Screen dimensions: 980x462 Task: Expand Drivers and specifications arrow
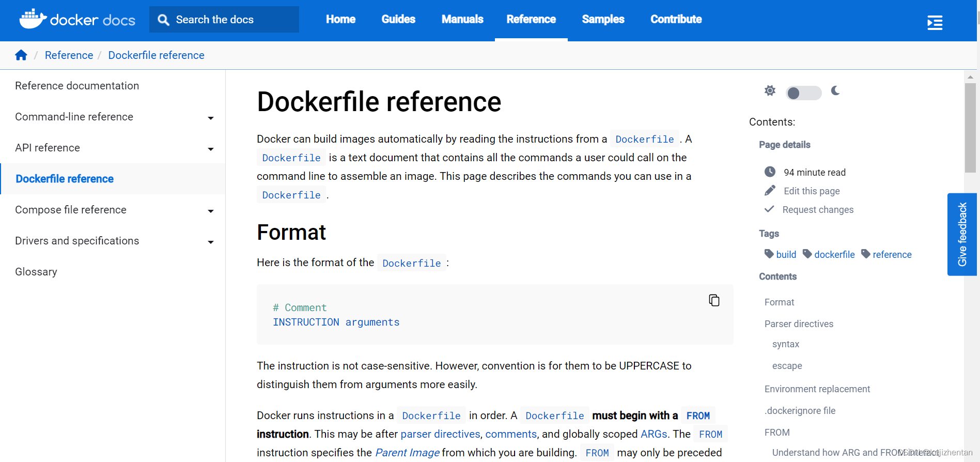pos(211,242)
